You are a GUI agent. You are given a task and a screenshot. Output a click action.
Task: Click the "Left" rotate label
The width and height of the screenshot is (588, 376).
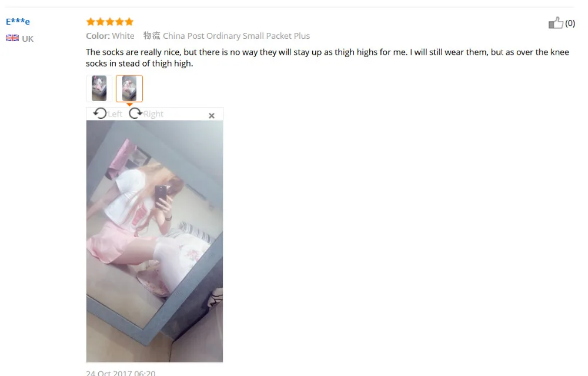pyautogui.click(x=115, y=114)
